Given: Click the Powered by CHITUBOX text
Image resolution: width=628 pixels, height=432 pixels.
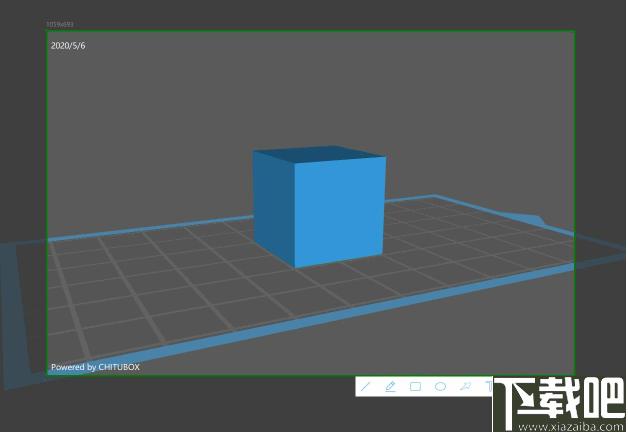Looking at the screenshot, I should (95, 367).
